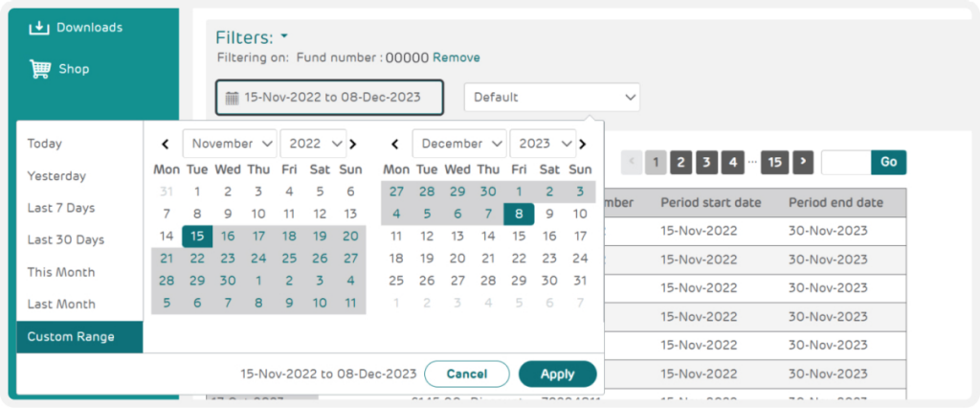Image resolution: width=980 pixels, height=408 pixels.
Task: Open the 2023 year dropdown
Action: (543, 144)
